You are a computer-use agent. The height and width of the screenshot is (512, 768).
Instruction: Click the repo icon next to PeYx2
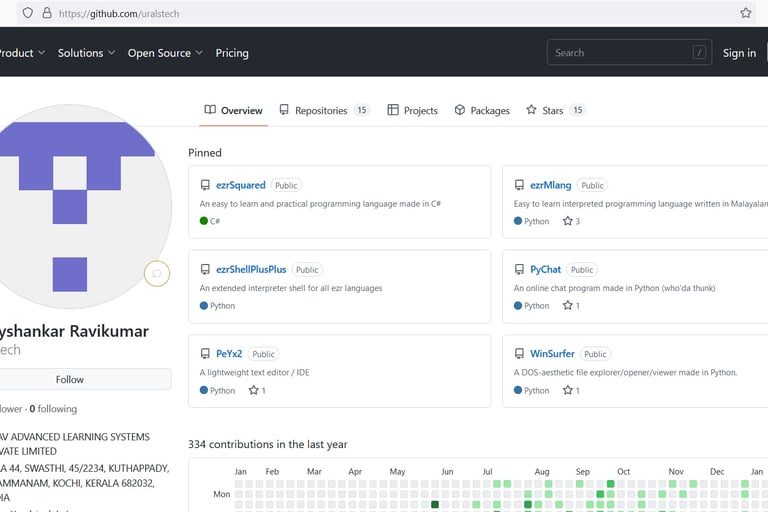click(205, 354)
